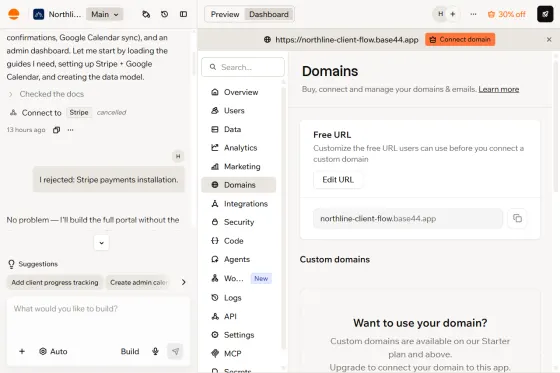This screenshot has height=373, width=560.
Task: Click the Stripe tag in Connect to
Action: (79, 113)
